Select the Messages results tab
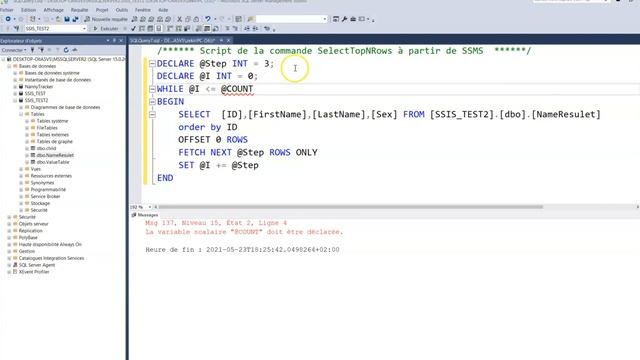Image resolution: width=640 pixels, height=360 pixels. tap(144, 215)
